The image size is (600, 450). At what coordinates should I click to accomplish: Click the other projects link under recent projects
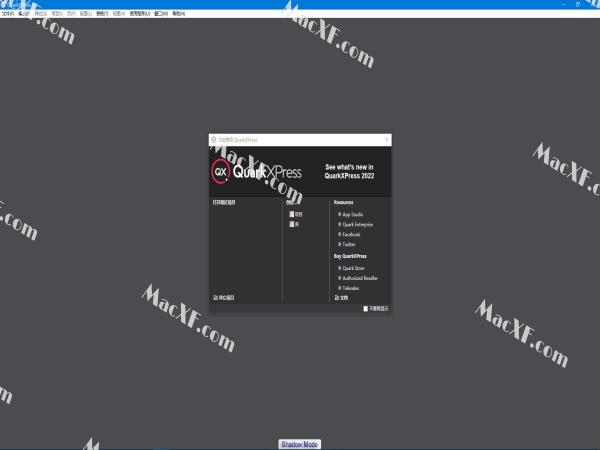(x=223, y=298)
